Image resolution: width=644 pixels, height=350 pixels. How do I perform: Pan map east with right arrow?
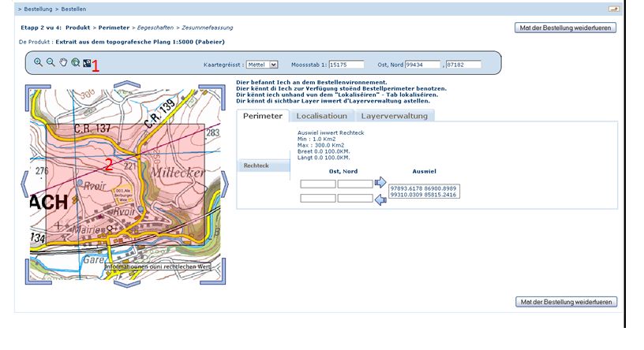coord(224,184)
